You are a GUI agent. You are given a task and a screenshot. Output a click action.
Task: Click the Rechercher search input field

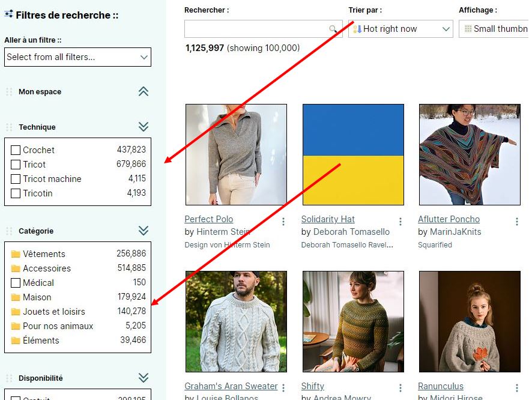coord(256,29)
